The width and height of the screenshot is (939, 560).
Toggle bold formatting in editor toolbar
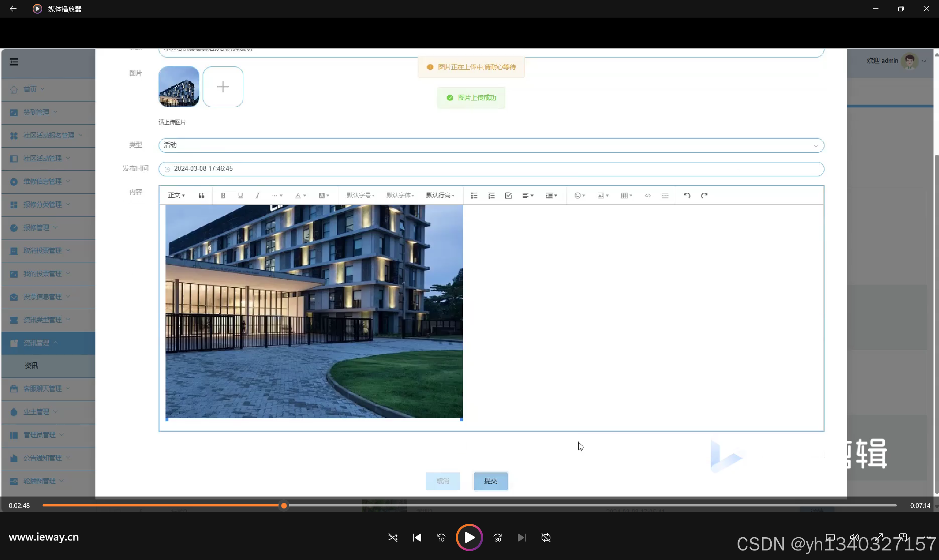(x=223, y=195)
